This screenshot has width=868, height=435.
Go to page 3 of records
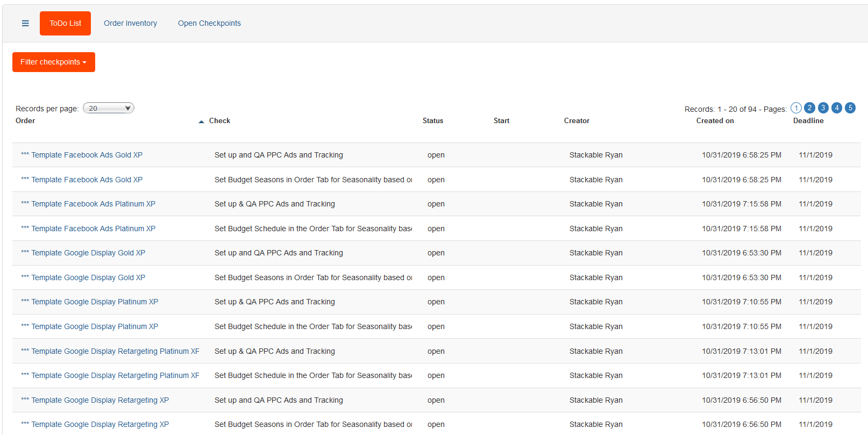(x=823, y=108)
